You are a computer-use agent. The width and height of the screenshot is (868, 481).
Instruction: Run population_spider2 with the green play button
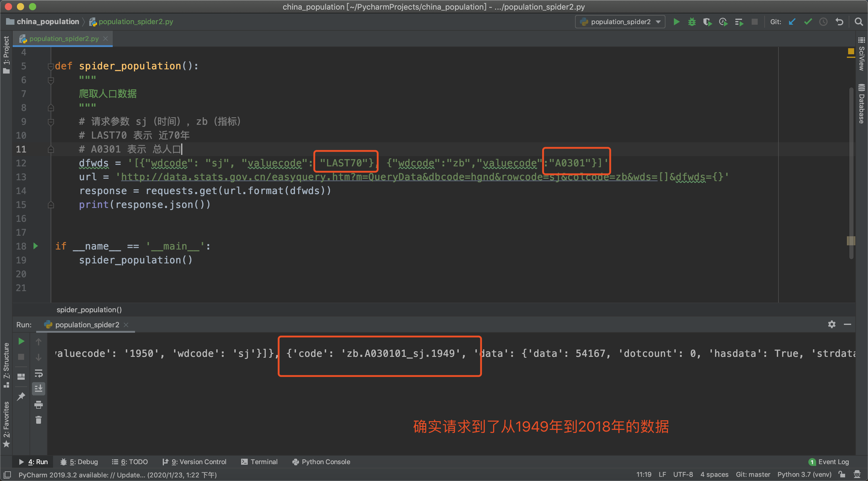pos(676,22)
